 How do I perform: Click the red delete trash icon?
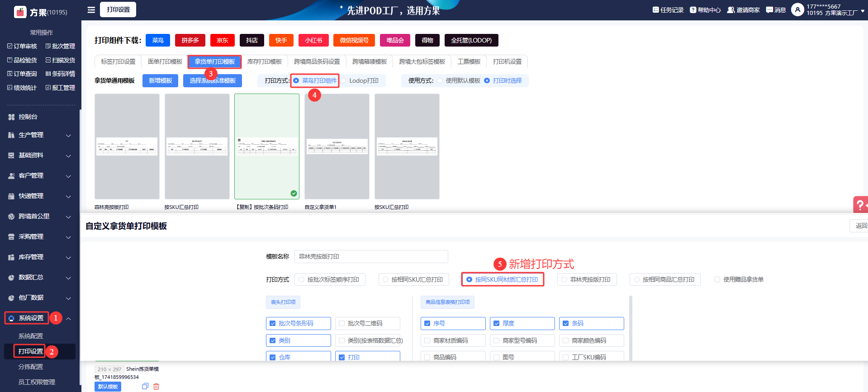pos(157,387)
